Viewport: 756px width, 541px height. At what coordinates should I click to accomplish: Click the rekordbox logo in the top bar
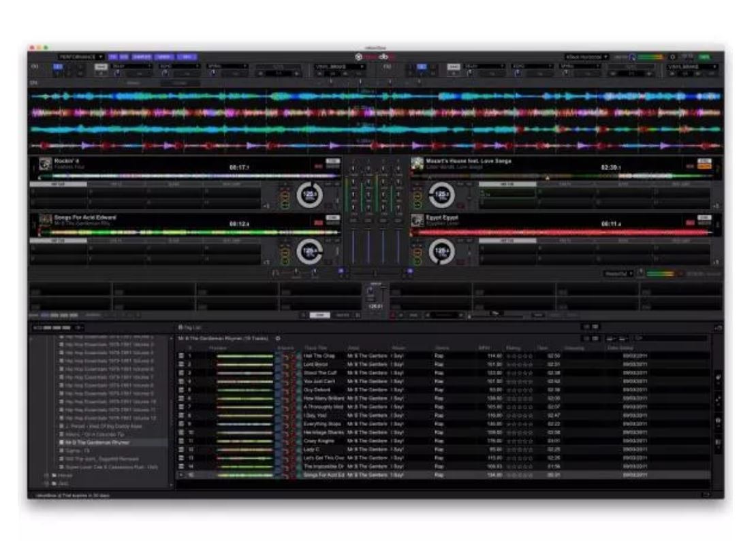pos(375,57)
